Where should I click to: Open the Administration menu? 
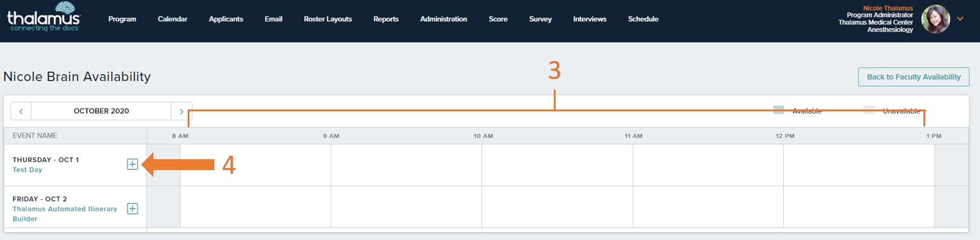(x=444, y=19)
